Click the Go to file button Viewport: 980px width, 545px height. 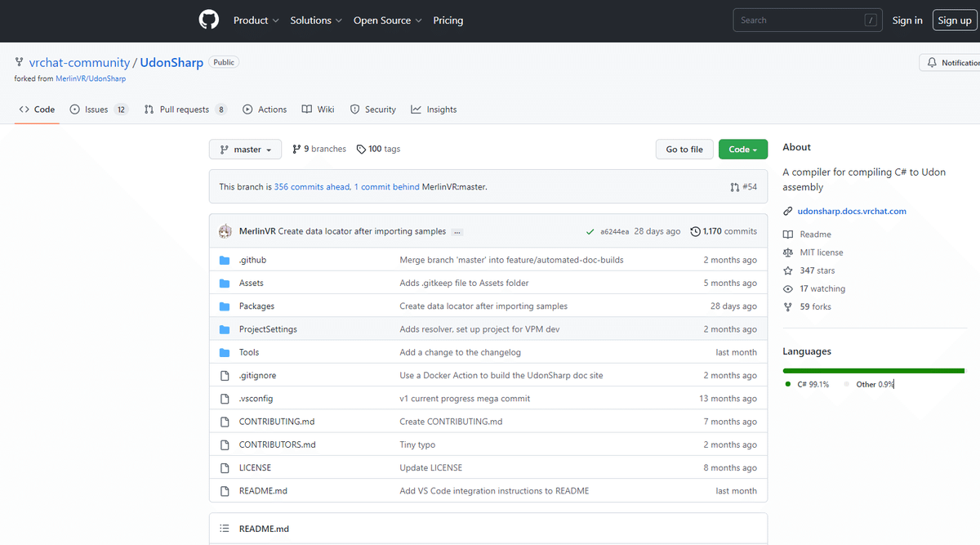(x=684, y=150)
